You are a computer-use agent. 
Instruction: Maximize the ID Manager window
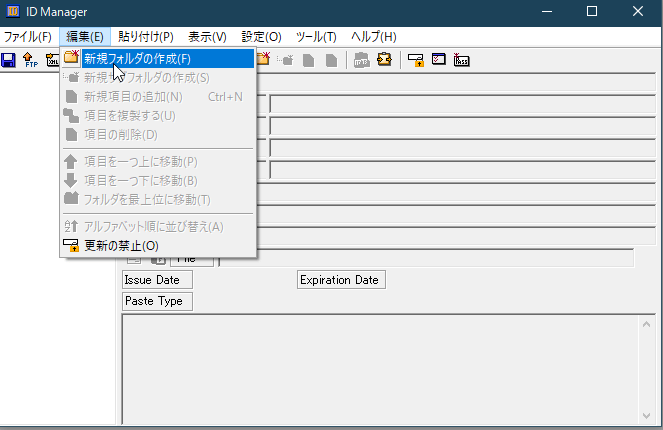click(x=592, y=11)
